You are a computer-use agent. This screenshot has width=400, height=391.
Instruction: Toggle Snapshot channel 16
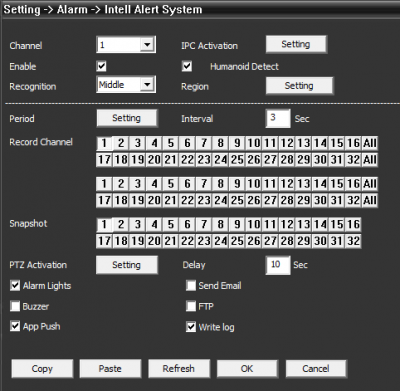pos(353,224)
